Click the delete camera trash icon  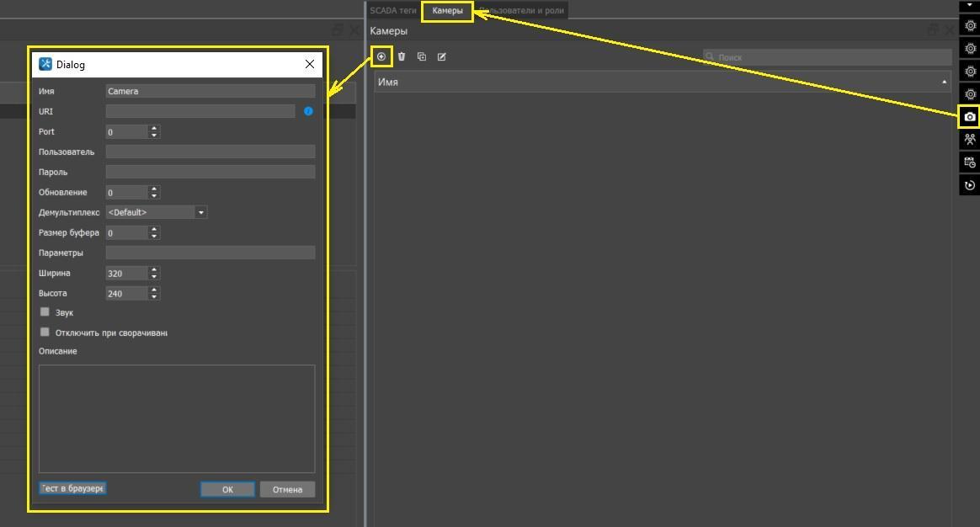point(402,56)
